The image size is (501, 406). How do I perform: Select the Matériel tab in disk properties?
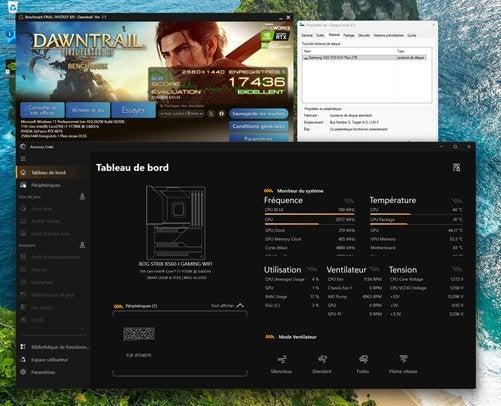334,35
